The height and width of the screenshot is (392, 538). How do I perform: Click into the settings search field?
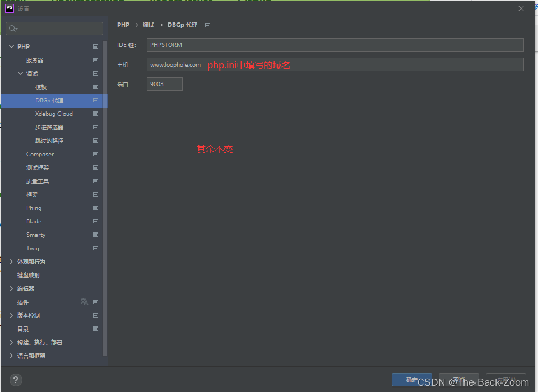point(54,29)
